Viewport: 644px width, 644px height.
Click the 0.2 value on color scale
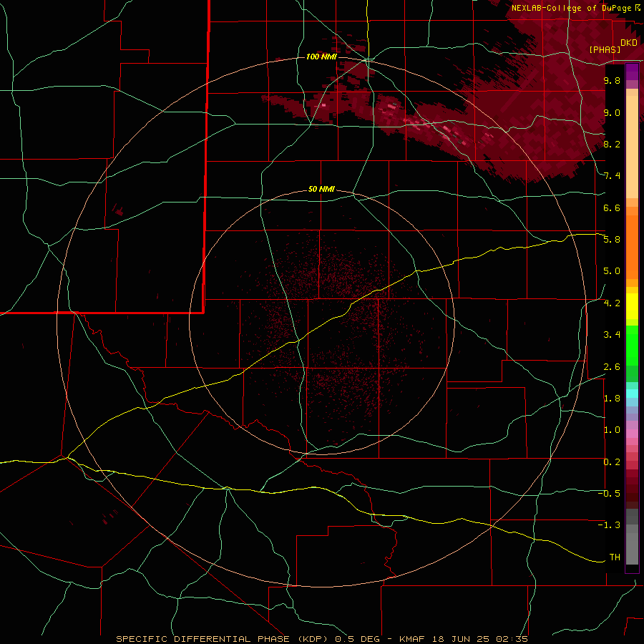pyautogui.click(x=612, y=462)
